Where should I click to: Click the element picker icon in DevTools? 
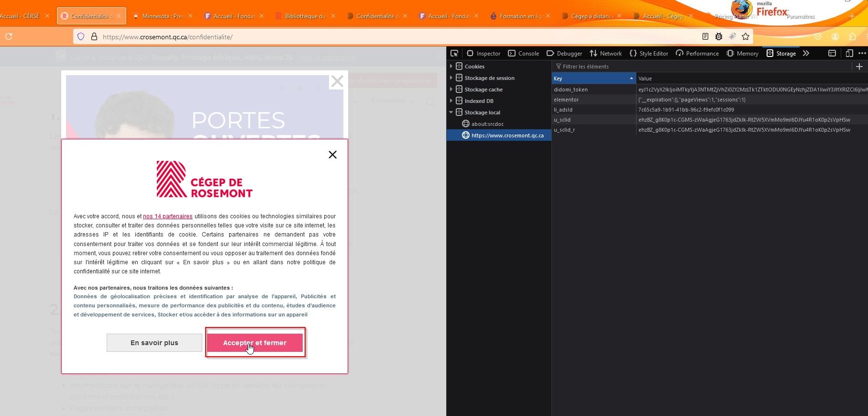(454, 53)
